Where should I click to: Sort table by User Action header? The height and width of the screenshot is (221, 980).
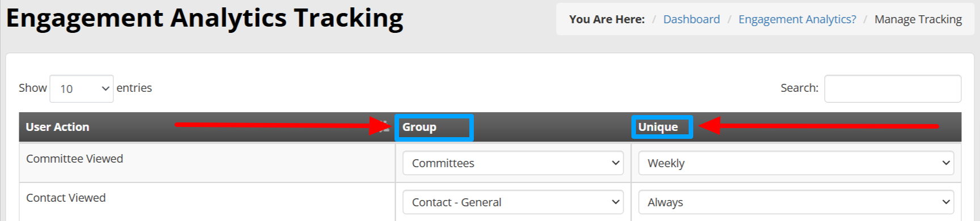[x=57, y=127]
